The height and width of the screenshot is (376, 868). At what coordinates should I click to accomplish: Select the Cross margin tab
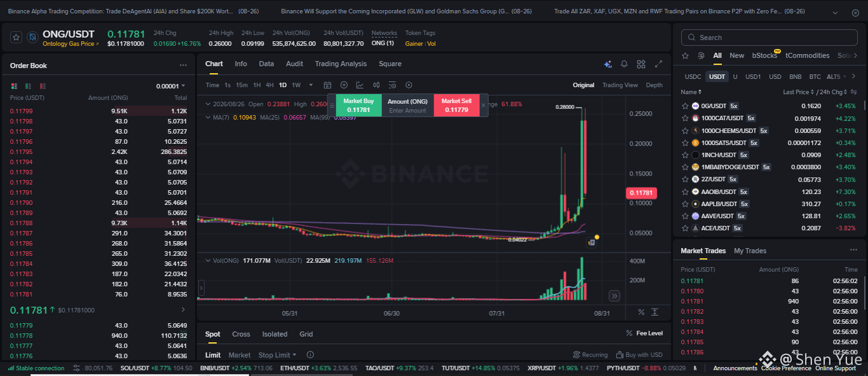pyautogui.click(x=241, y=334)
